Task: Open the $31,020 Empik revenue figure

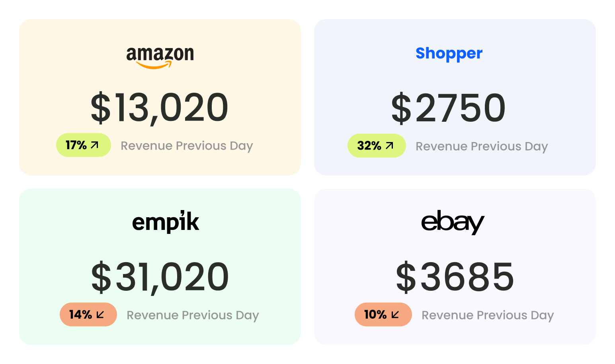Action: click(160, 277)
